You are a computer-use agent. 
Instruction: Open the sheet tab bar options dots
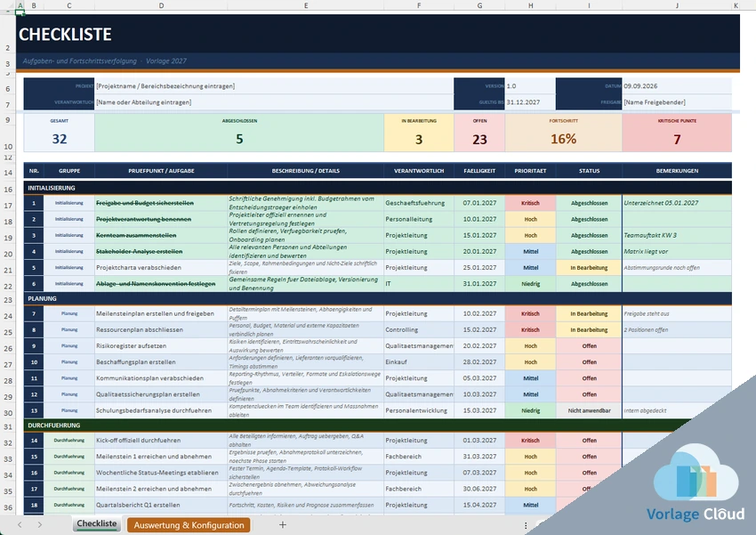click(526, 525)
